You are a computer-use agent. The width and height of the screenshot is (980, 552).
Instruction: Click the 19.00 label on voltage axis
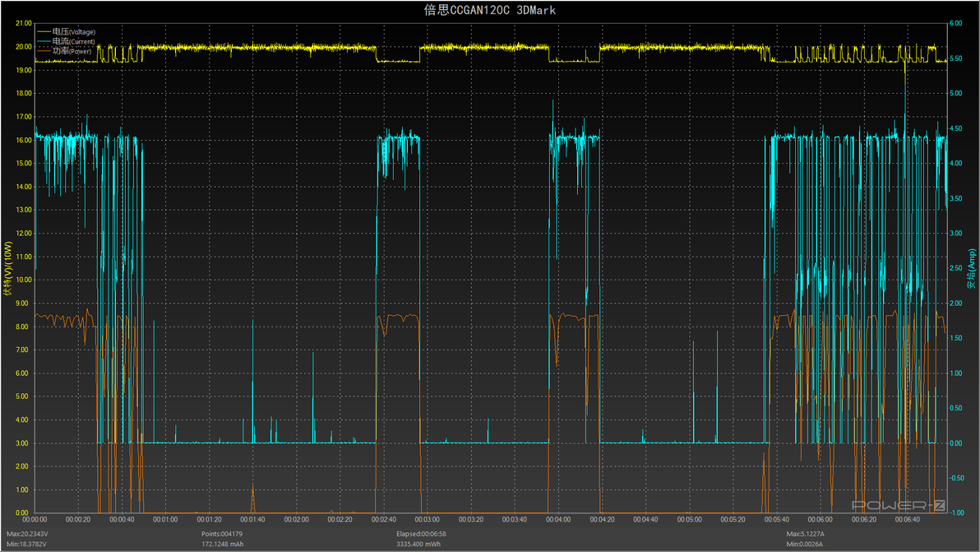pyautogui.click(x=24, y=70)
